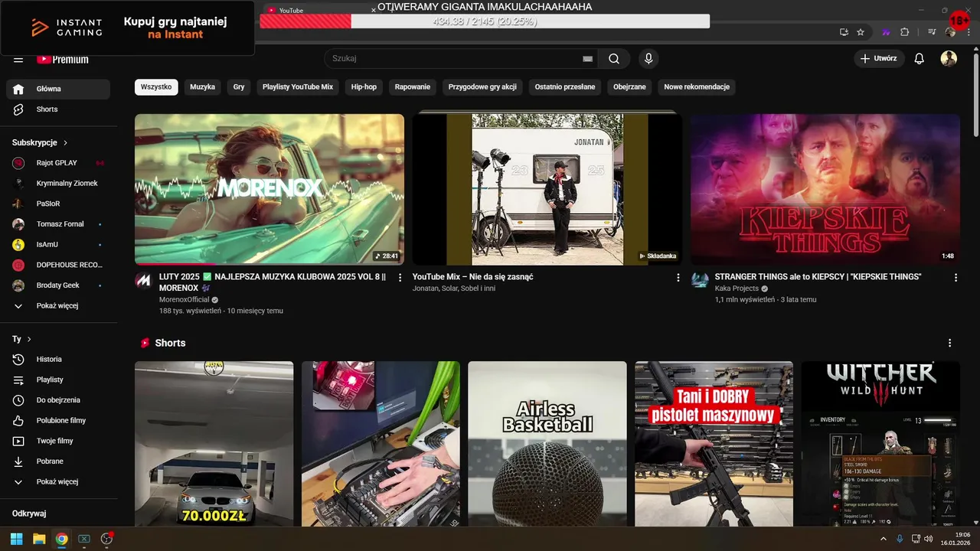Open File Explorer from taskbar
The height and width of the screenshot is (551, 980).
click(38, 539)
